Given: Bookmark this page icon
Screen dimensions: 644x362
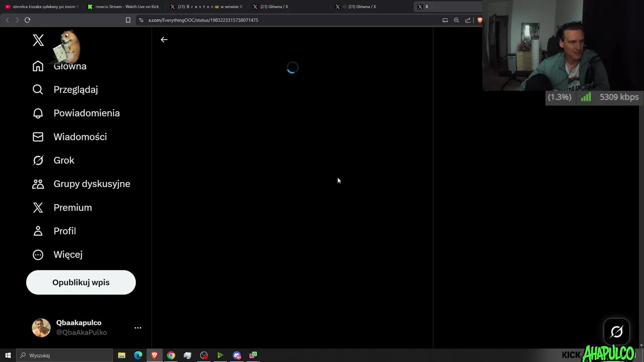Looking at the screenshot, I should [x=128, y=20].
